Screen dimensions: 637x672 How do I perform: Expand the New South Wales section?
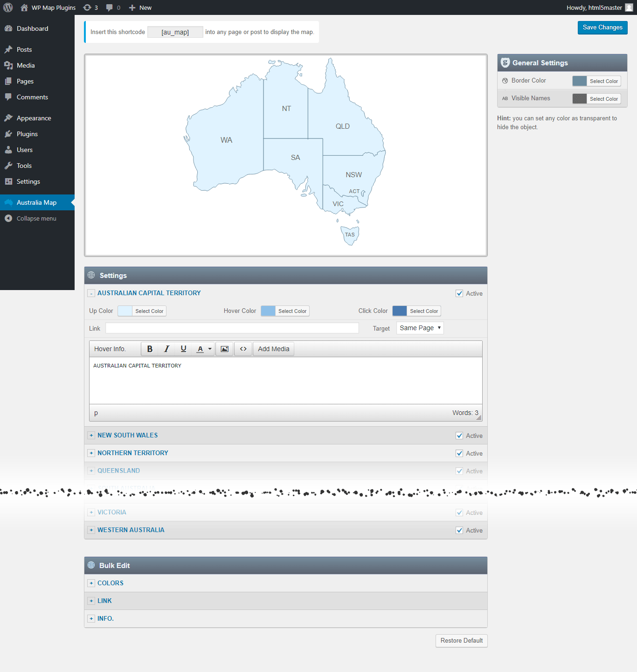tap(91, 436)
